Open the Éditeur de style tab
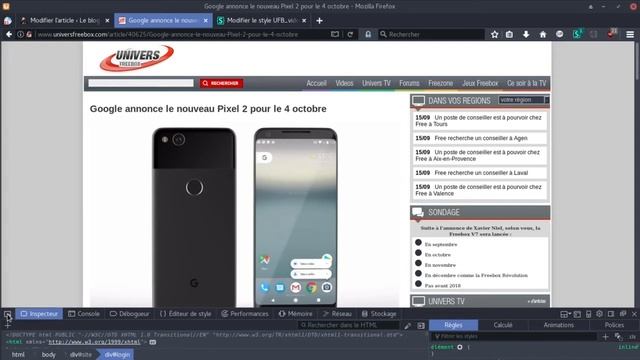This screenshot has width=640, height=360. coord(186,314)
